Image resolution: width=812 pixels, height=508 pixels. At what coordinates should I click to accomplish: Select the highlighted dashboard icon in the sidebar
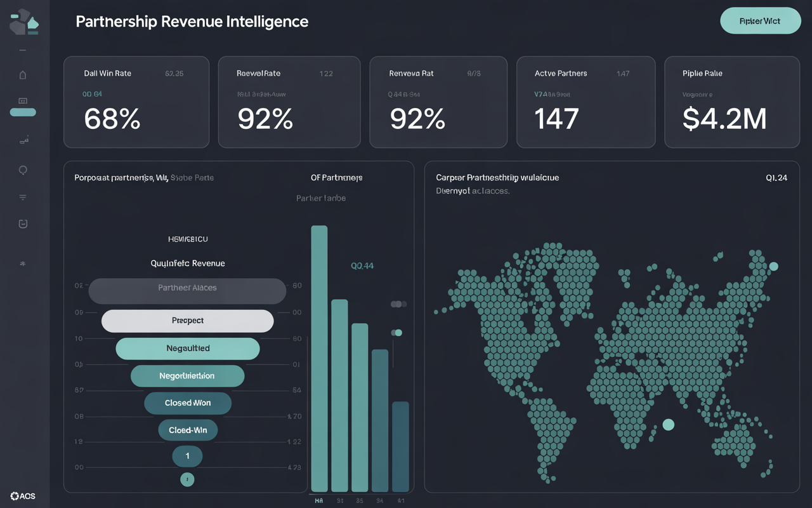coord(22,100)
